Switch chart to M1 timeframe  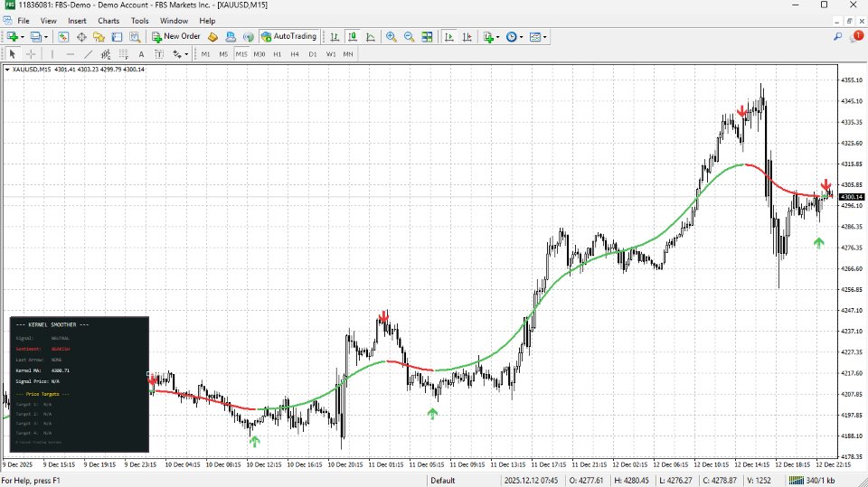[x=206, y=54]
